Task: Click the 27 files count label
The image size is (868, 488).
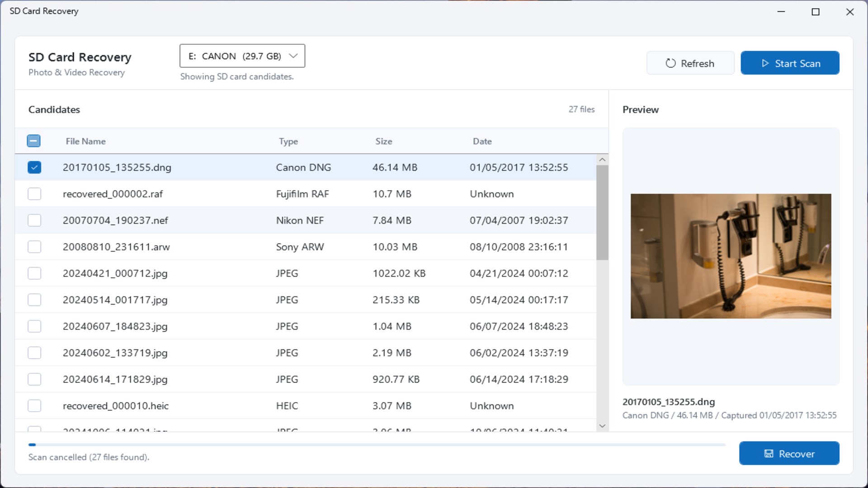Action: [x=581, y=109]
